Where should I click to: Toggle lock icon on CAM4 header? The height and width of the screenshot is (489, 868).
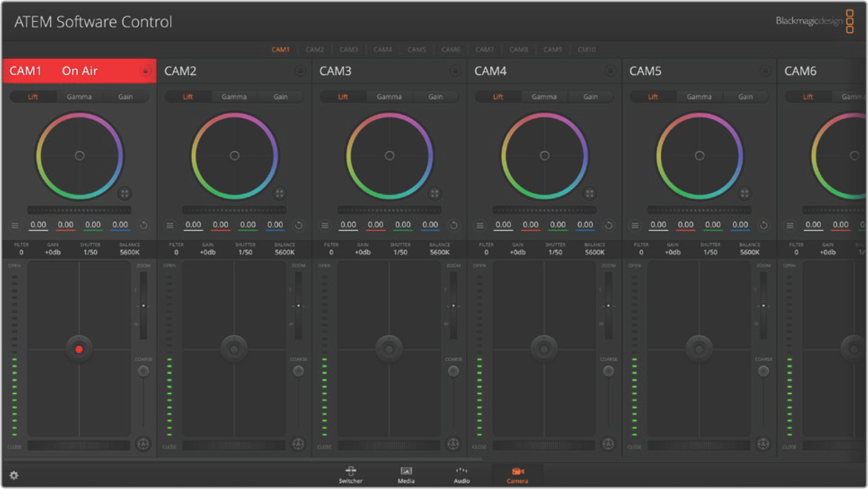click(610, 71)
